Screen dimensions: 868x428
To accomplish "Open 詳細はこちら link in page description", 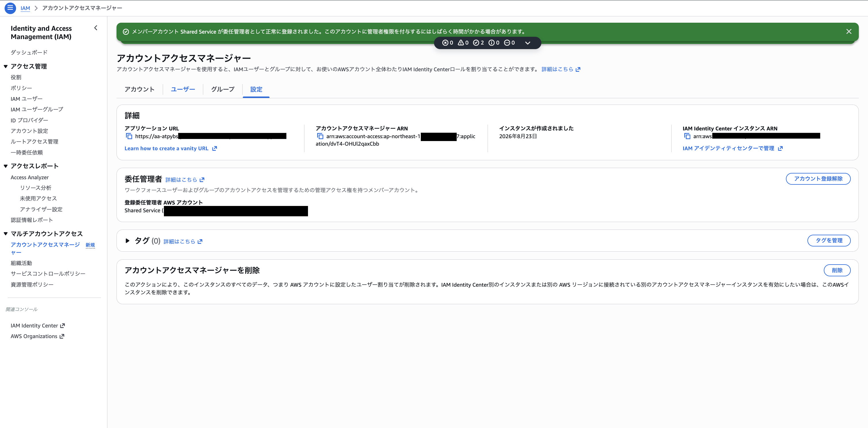I will (x=561, y=69).
